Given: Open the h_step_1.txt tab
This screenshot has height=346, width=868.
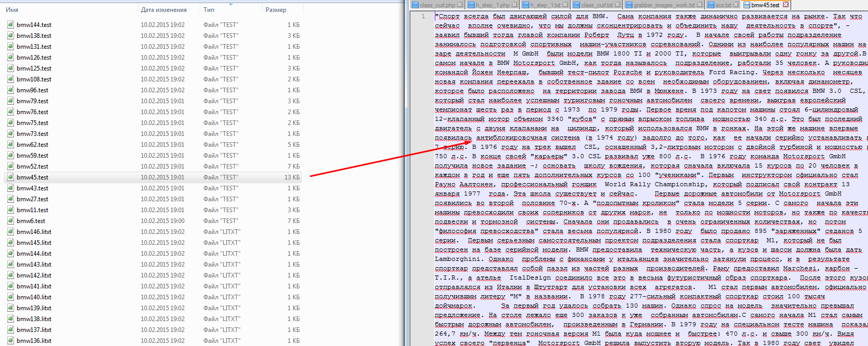Looking at the screenshot, I should [545, 5].
